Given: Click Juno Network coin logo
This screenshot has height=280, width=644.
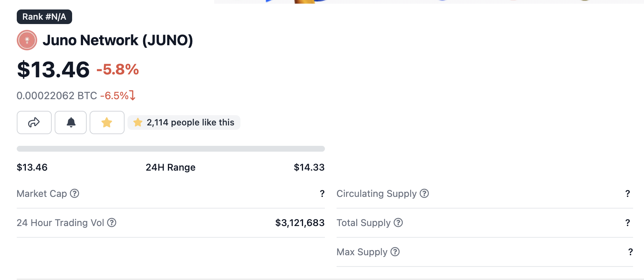Looking at the screenshot, I should click(27, 40).
